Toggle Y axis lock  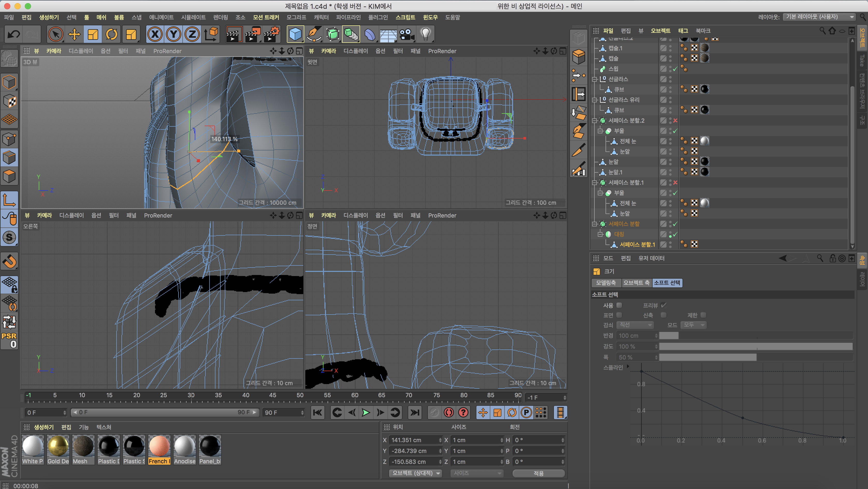click(174, 34)
